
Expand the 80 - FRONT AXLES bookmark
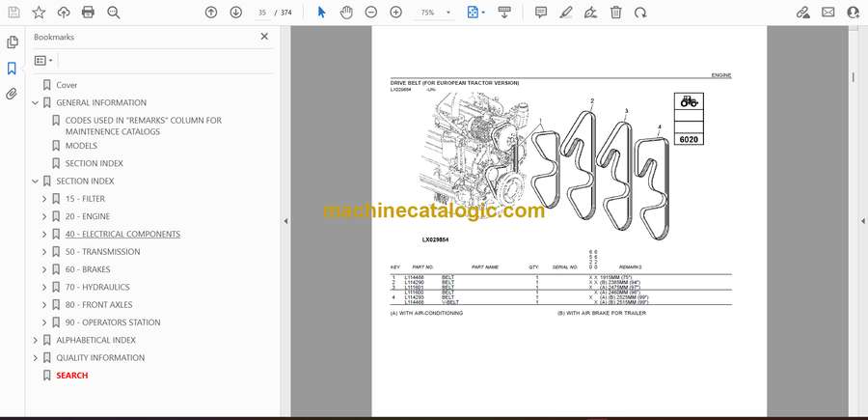[44, 305]
